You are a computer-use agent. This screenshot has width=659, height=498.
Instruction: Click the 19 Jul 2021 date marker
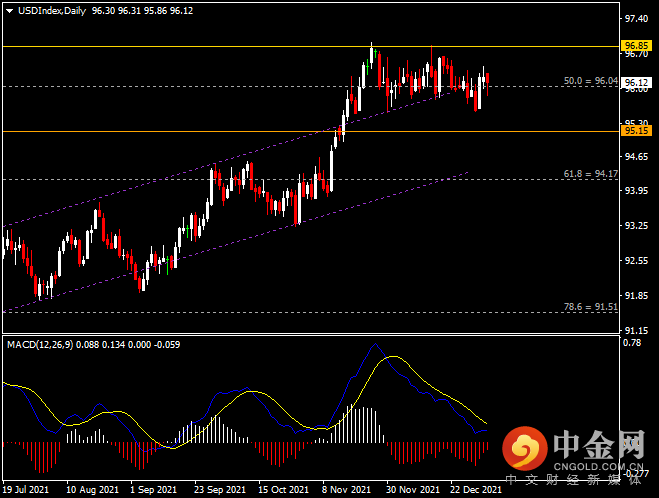26,490
